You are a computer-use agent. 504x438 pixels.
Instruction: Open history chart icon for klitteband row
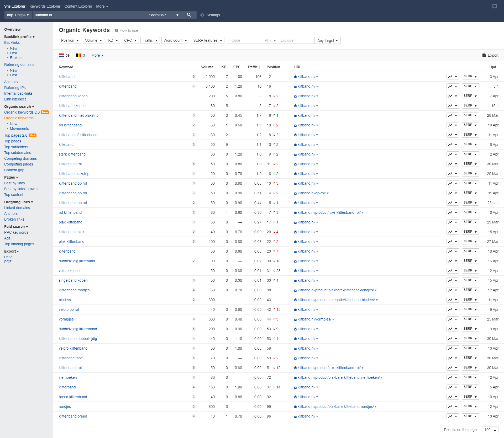[x=453, y=77]
